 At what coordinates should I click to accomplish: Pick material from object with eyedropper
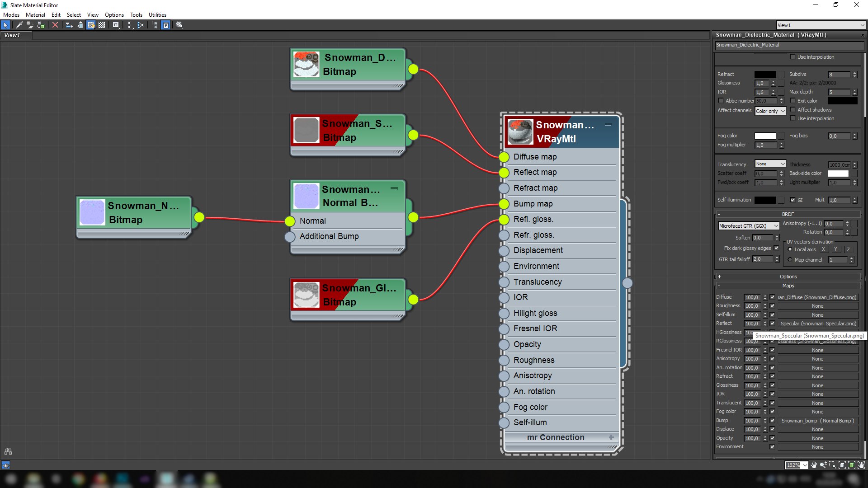click(19, 25)
